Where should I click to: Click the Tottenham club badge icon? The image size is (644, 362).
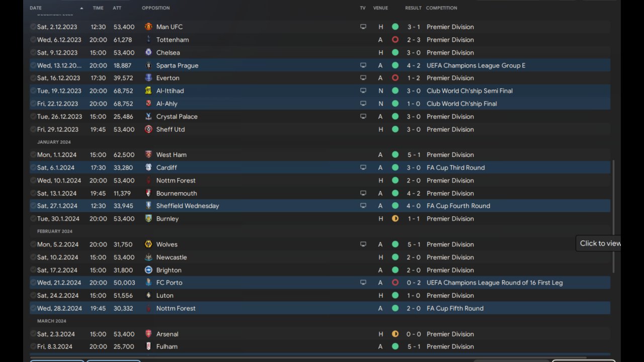tap(148, 40)
